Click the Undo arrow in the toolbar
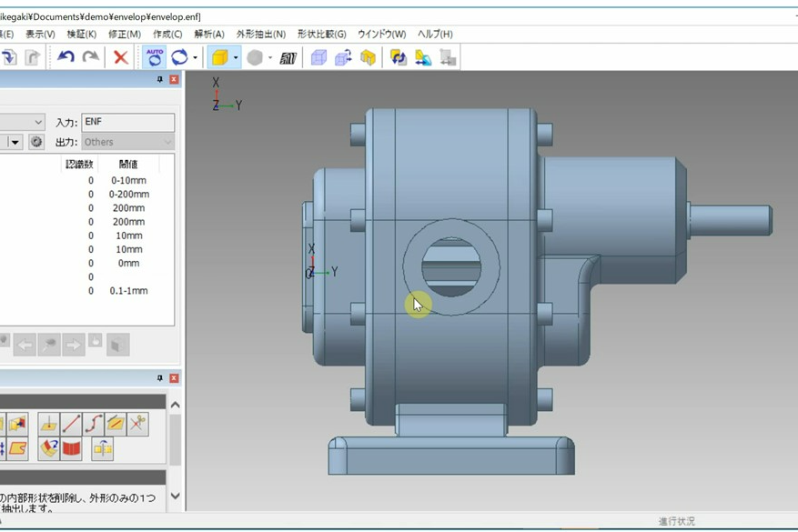This screenshot has width=798, height=532. pyautogui.click(x=66, y=57)
